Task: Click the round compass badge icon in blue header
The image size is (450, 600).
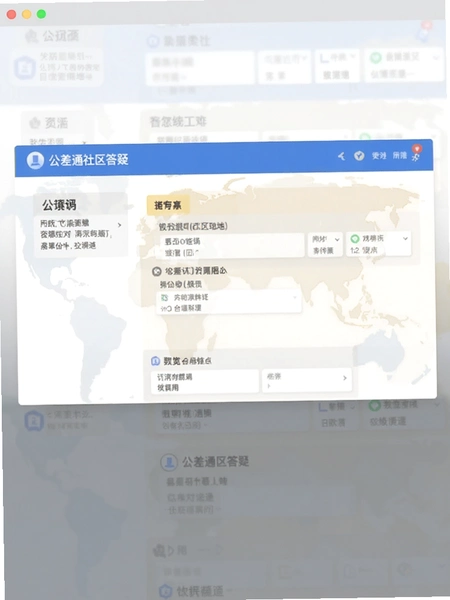Action: pyautogui.click(x=359, y=156)
